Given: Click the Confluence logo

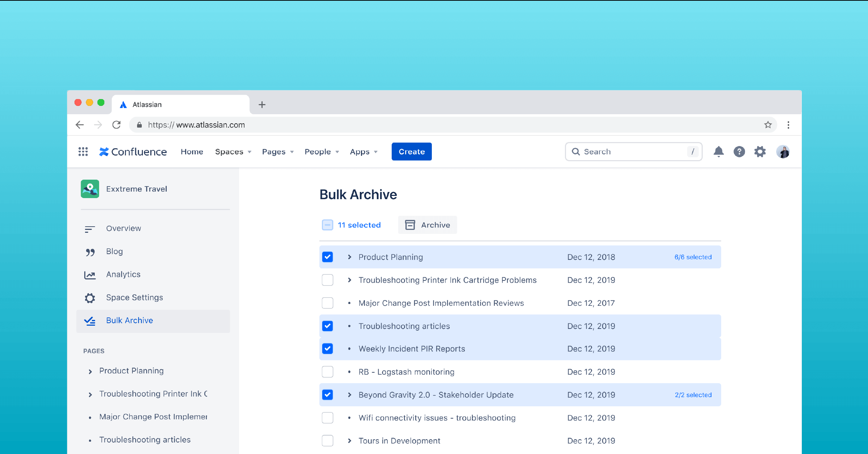Looking at the screenshot, I should click(133, 152).
